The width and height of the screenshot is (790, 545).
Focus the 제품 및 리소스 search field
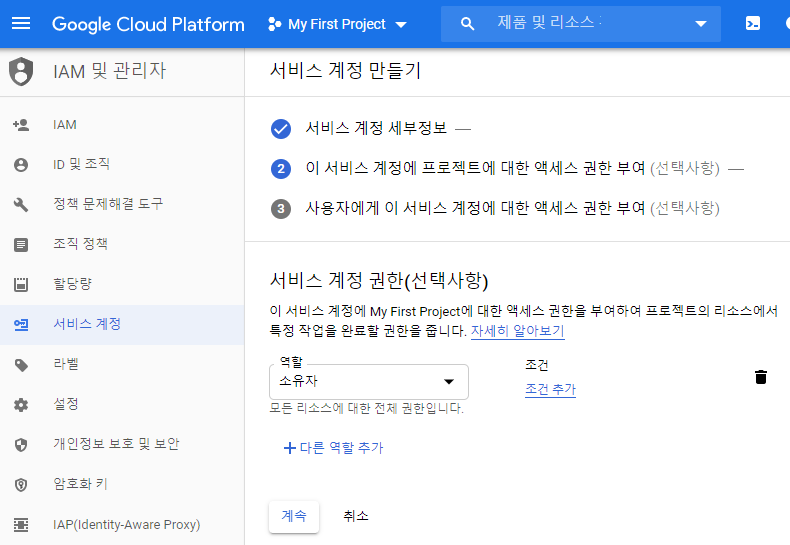[580, 24]
